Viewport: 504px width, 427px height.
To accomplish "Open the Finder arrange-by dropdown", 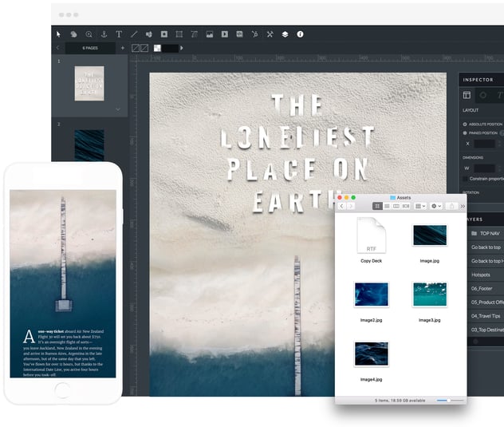I will click(x=419, y=206).
